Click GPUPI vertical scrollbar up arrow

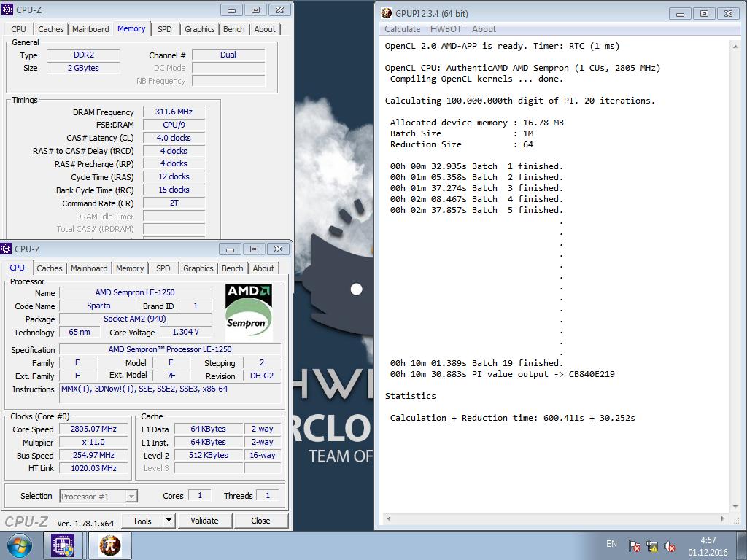tap(735, 46)
